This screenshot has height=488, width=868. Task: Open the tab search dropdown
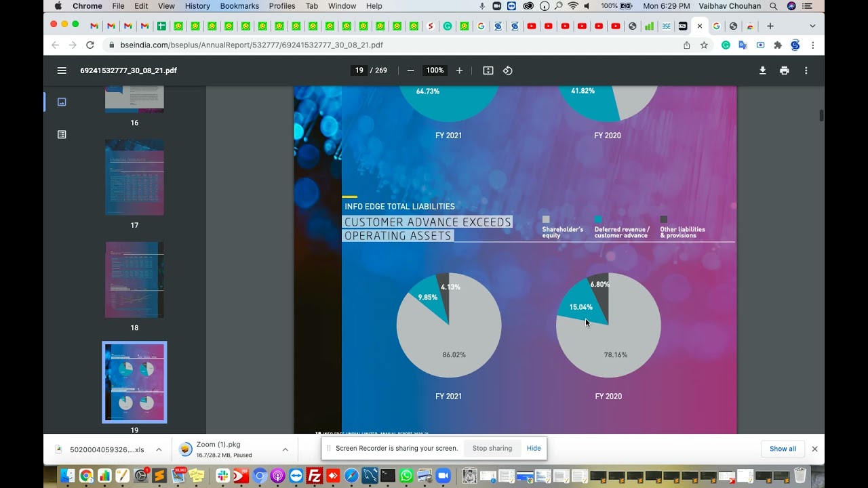pyautogui.click(x=812, y=26)
